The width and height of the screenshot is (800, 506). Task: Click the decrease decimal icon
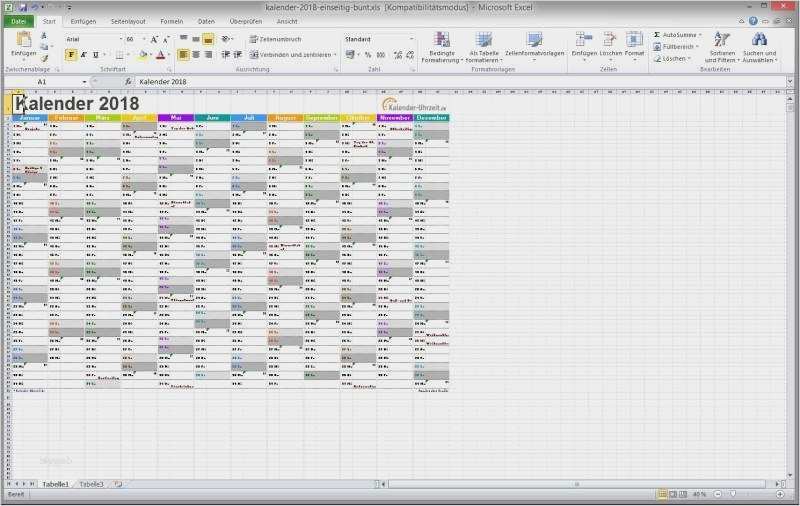click(410, 55)
